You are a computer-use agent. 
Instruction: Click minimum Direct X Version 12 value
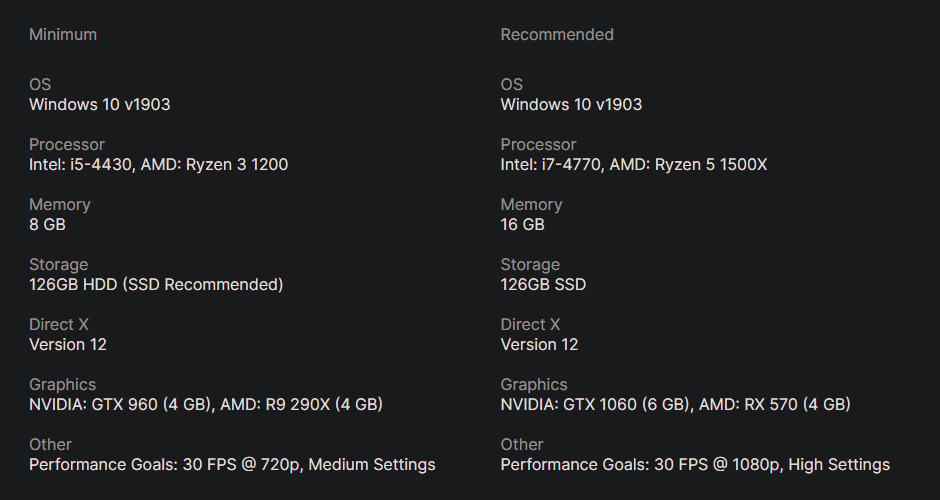click(x=68, y=344)
